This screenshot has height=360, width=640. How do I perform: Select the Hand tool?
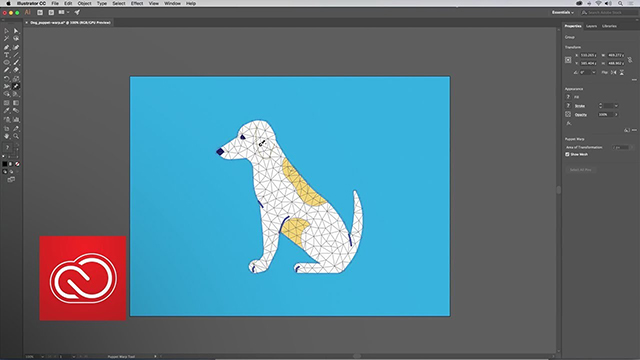pyautogui.click(x=7, y=136)
